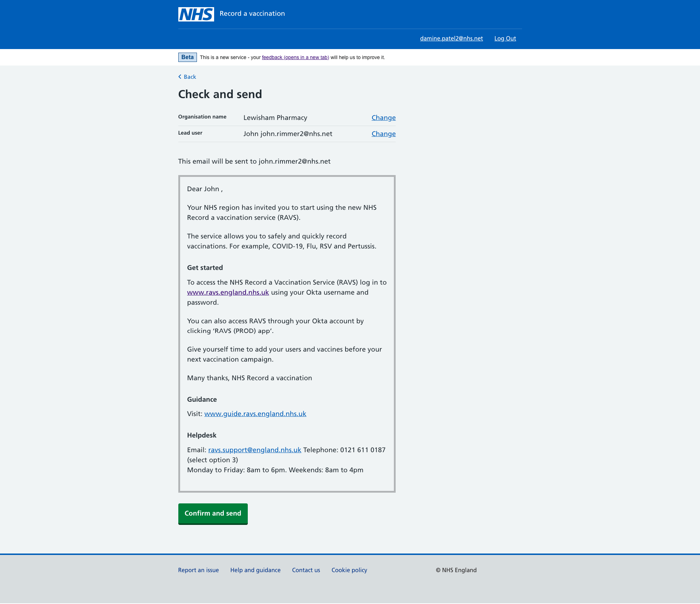
Task: Click the feedback opens in new tab toggle
Action: pyautogui.click(x=295, y=57)
